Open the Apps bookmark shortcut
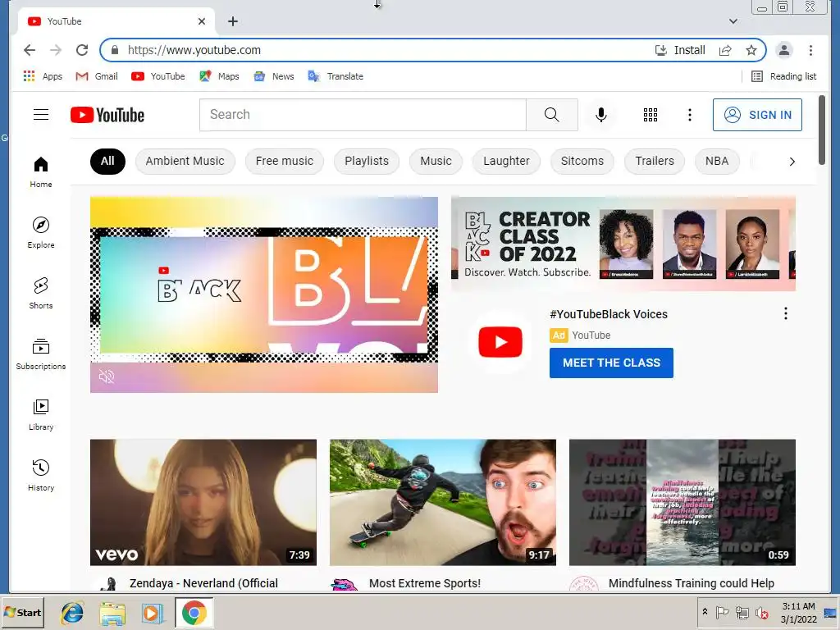840x630 pixels. [43, 76]
